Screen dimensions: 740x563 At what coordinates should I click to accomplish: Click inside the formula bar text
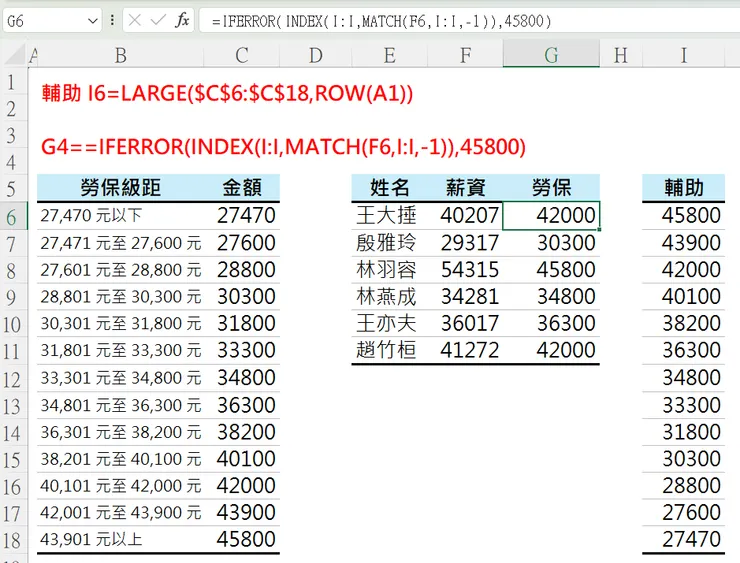click(381, 21)
